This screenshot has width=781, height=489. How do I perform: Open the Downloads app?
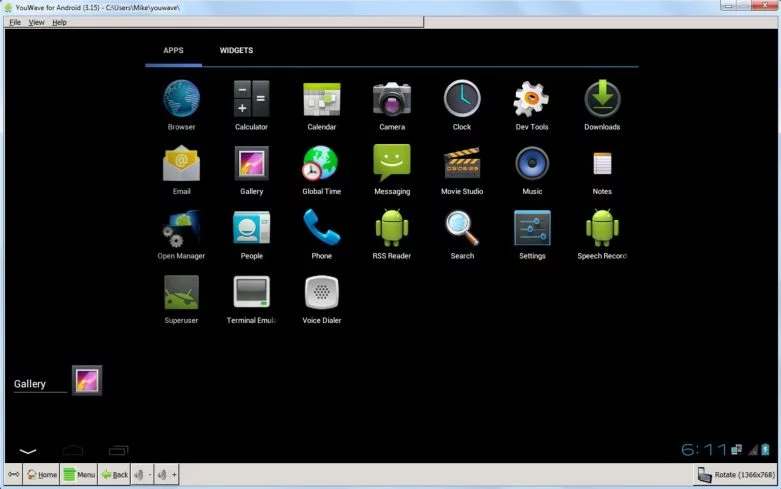click(x=602, y=105)
